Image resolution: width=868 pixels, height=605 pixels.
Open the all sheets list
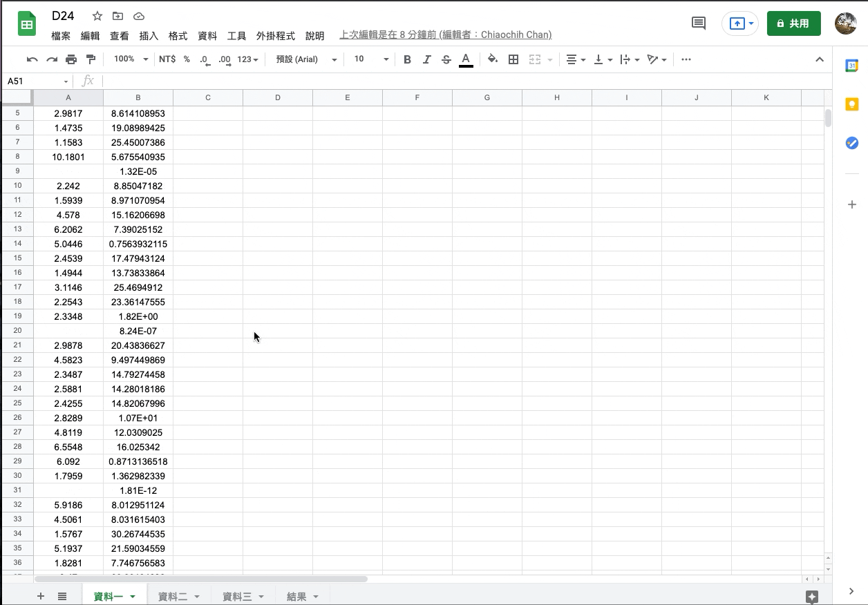62,596
